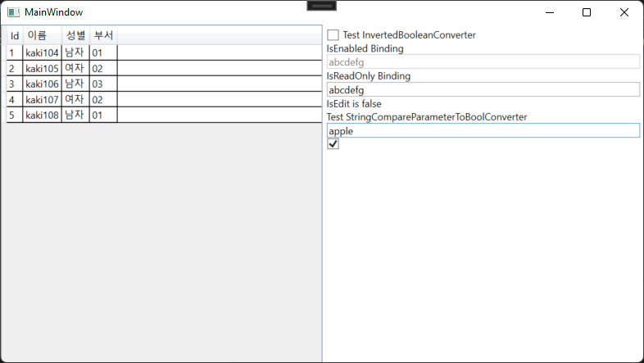644x363 pixels.
Task: Uncheck the checkbox below the apple field
Action: 333,144
